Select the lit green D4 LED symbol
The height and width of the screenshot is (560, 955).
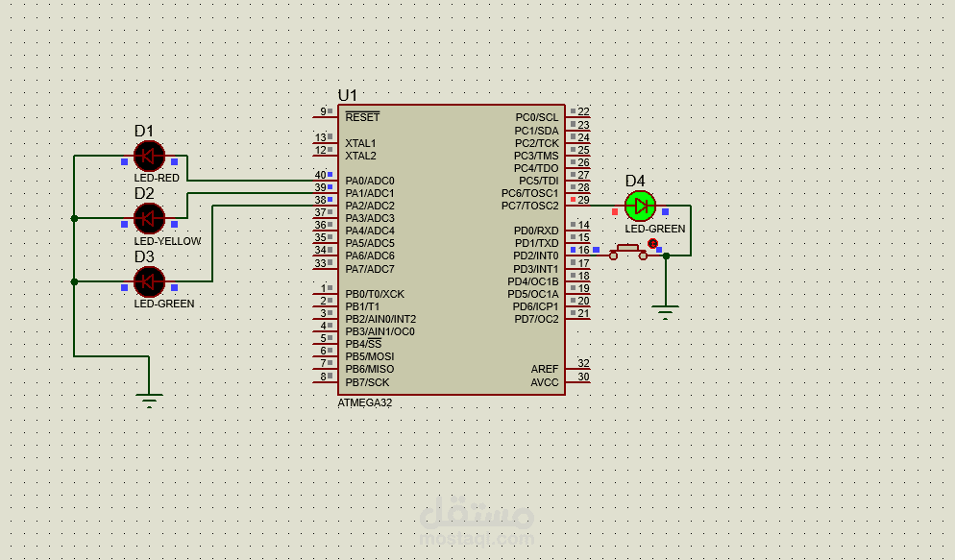640,207
